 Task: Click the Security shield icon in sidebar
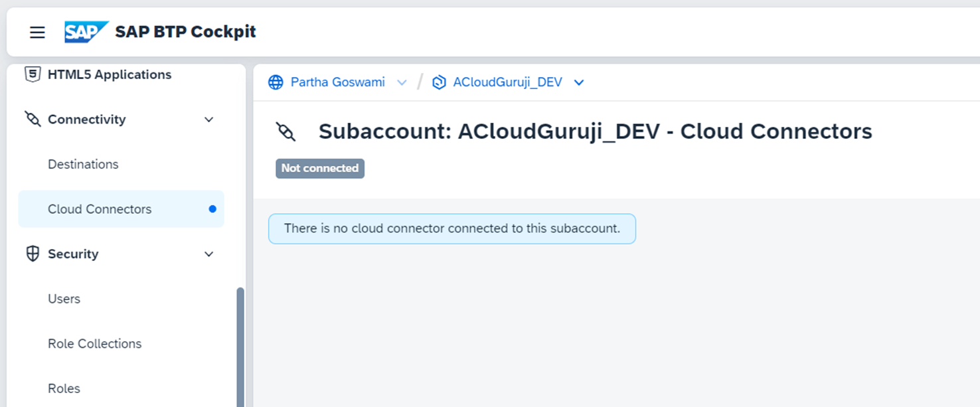point(33,254)
